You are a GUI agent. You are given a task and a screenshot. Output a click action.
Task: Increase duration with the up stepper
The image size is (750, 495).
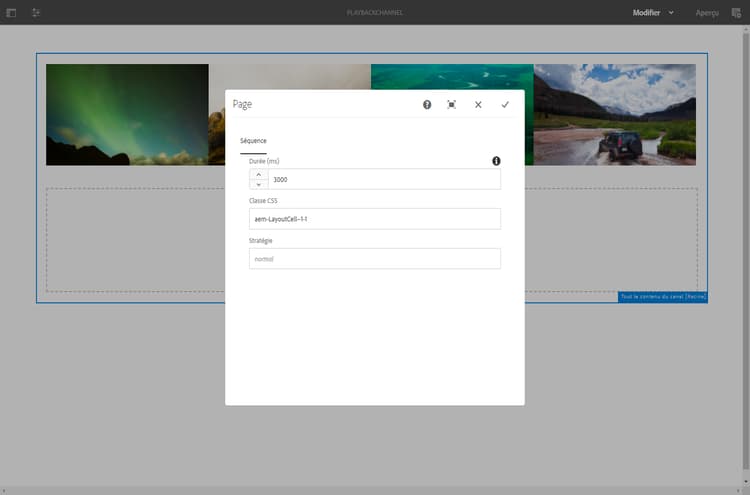[x=259, y=175]
